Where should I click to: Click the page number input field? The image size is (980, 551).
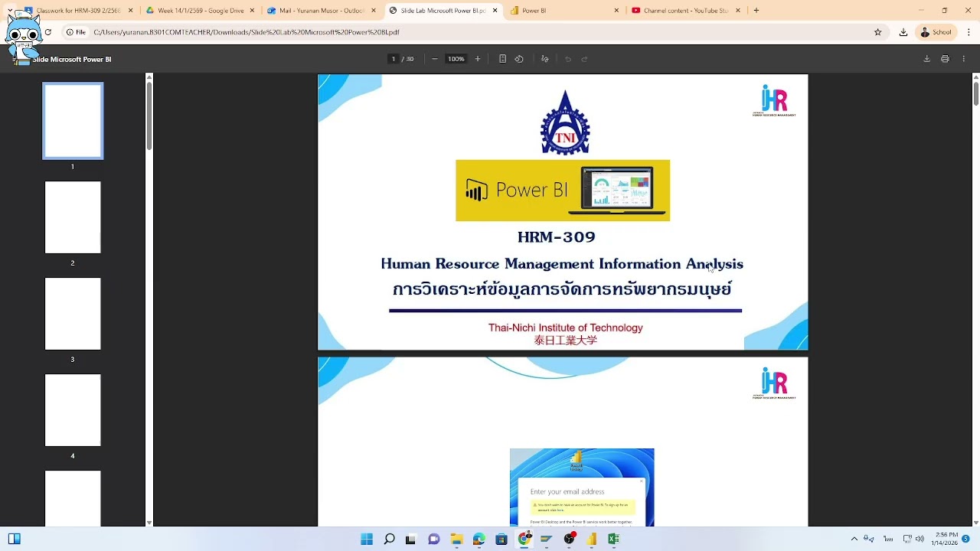click(x=394, y=59)
